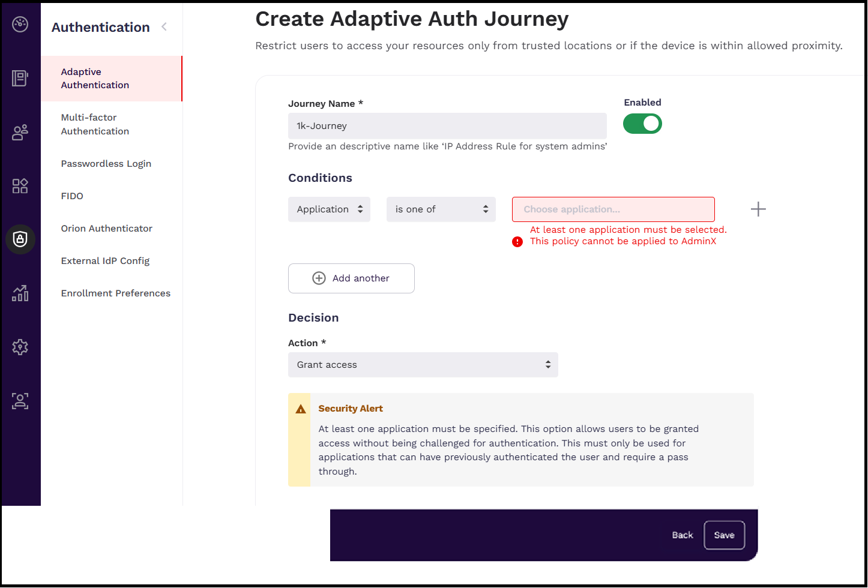Expand the 'is one of' operator dropdown
The height and width of the screenshot is (588, 868).
[441, 209]
